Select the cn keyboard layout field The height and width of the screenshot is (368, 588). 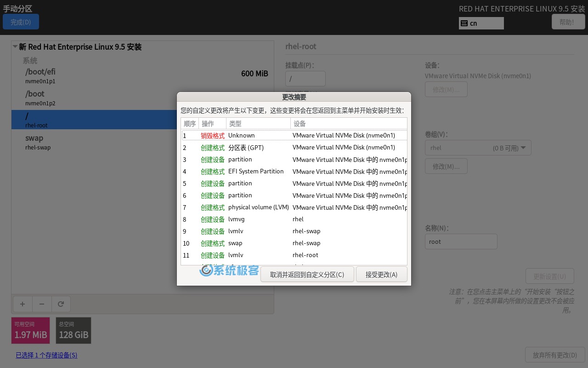tap(481, 23)
